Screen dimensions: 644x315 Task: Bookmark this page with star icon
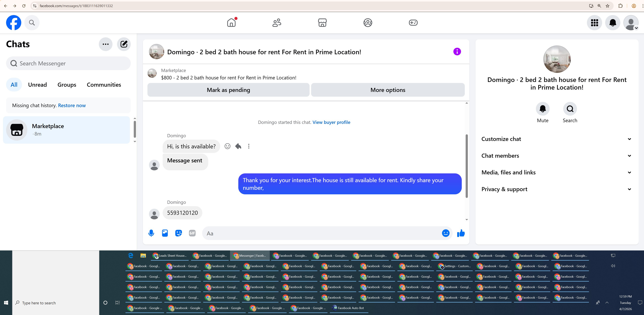coord(608,6)
